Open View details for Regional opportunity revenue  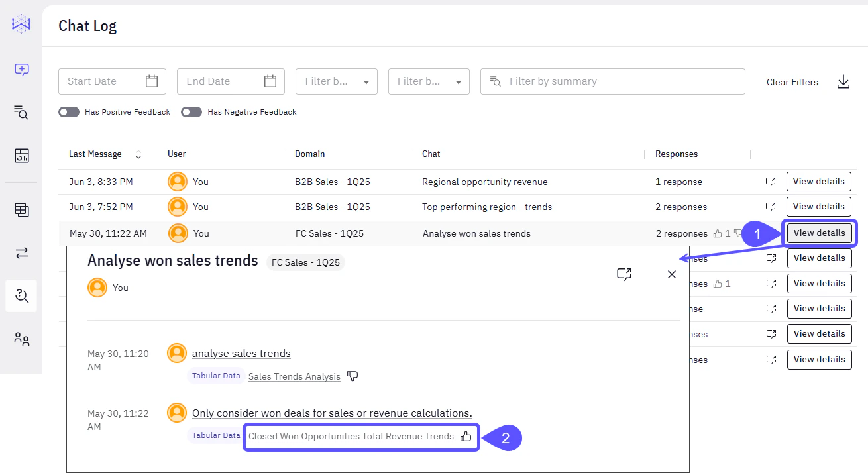(x=818, y=181)
